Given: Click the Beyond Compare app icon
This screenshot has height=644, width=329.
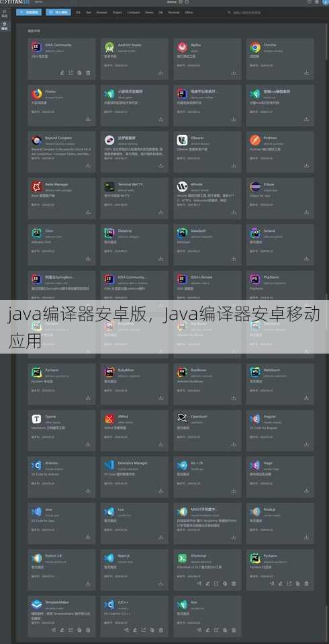Looking at the screenshot, I should (37, 140).
